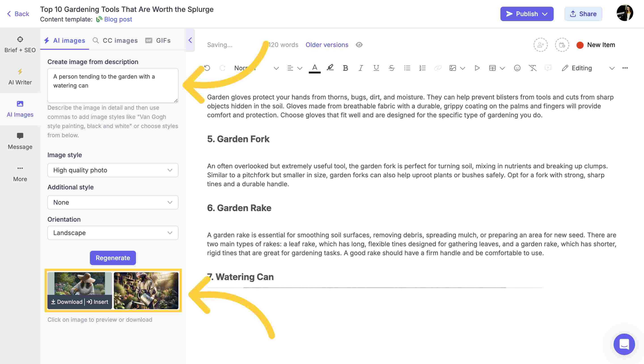Insert a numbered list
Screen dimensions: 644x364
[x=422, y=68]
